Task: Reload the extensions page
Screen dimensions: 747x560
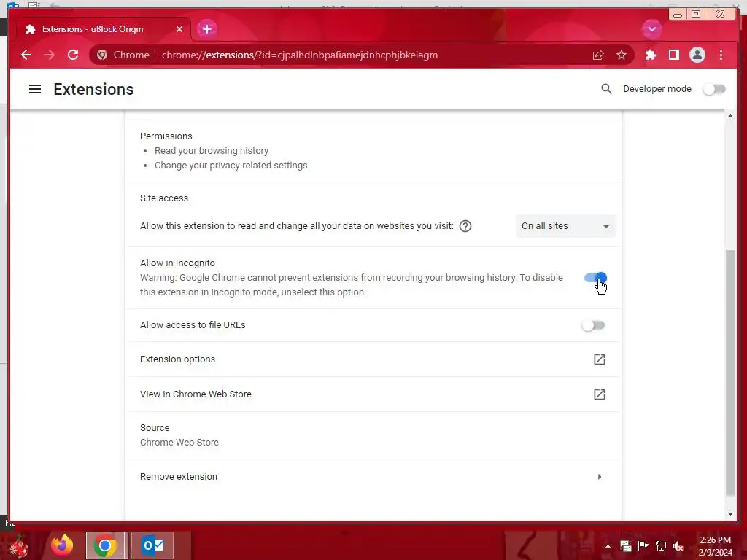Action: [x=73, y=55]
